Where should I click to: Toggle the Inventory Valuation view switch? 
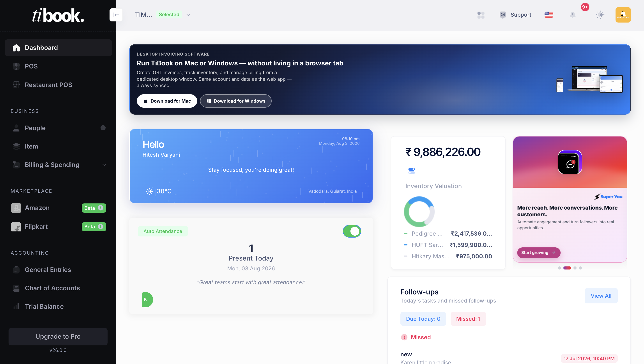411,171
